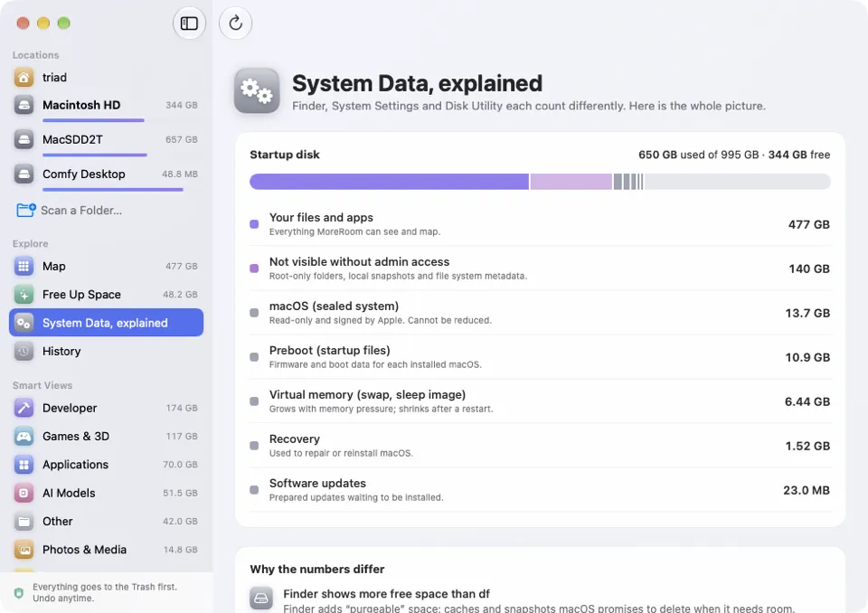
Task: Click the swatch for Not visible without admin access
Action: point(254,269)
